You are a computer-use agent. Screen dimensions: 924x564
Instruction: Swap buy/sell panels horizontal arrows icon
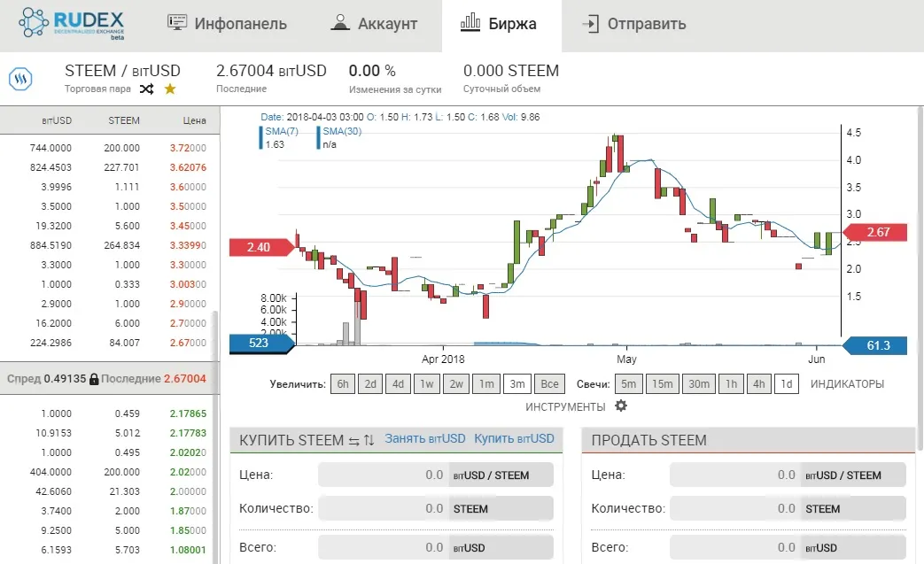click(x=353, y=441)
